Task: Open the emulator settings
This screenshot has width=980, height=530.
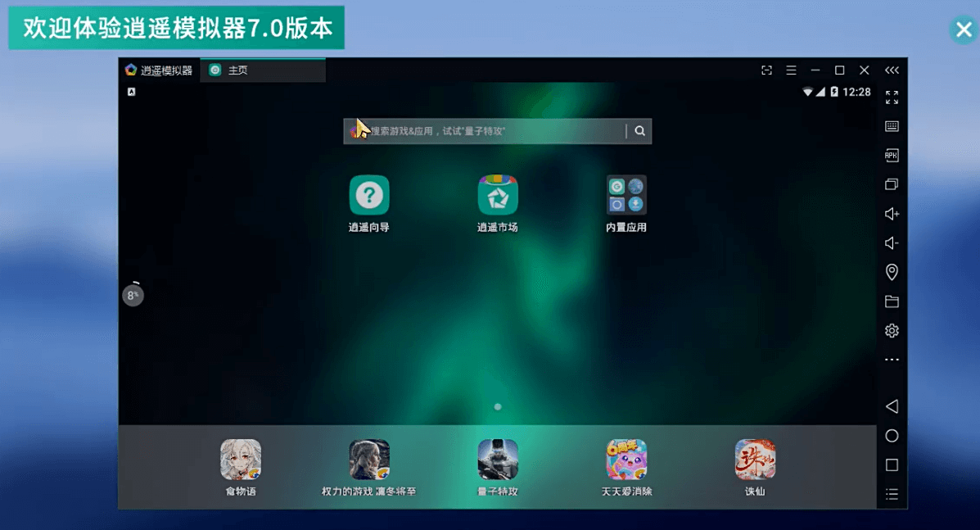Action: pyautogui.click(x=892, y=330)
